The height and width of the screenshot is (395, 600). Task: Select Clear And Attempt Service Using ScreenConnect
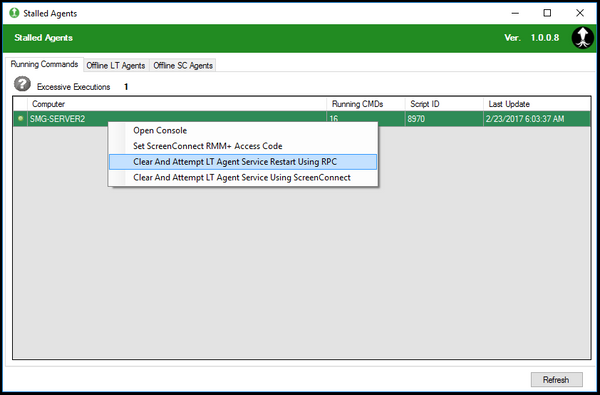click(x=243, y=178)
